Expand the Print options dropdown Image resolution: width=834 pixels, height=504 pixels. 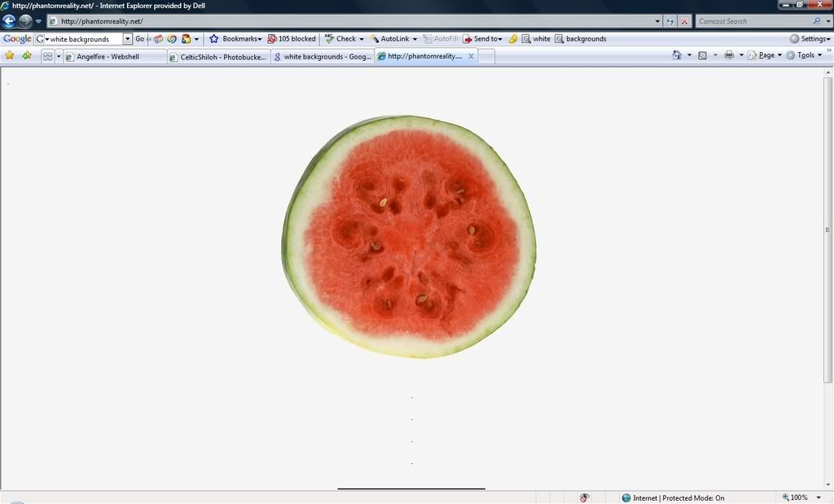point(741,55)
